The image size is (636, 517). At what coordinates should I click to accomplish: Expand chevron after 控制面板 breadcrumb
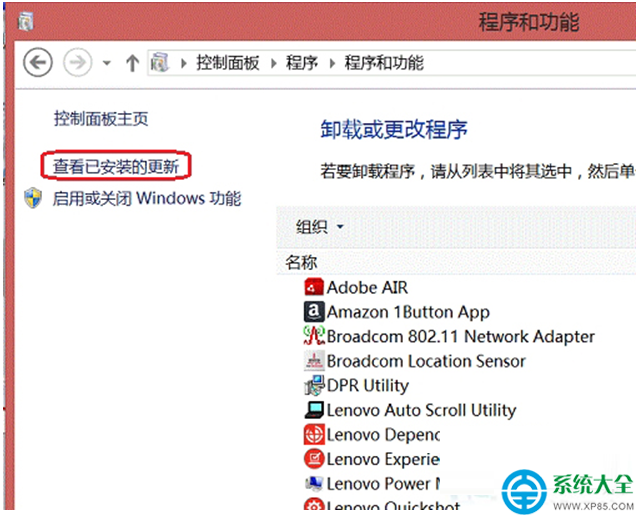[x=274, y=63]
